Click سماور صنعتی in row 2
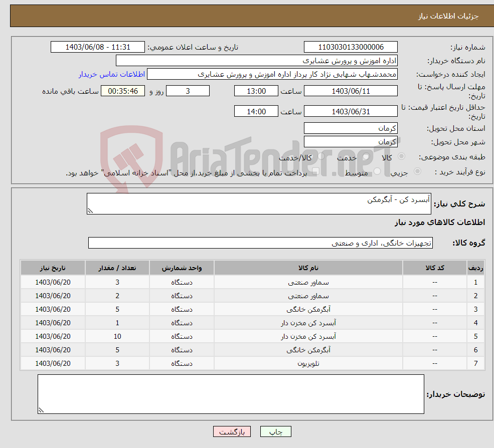This screenshot has width=494, height=448. click(x=308, y=296)
